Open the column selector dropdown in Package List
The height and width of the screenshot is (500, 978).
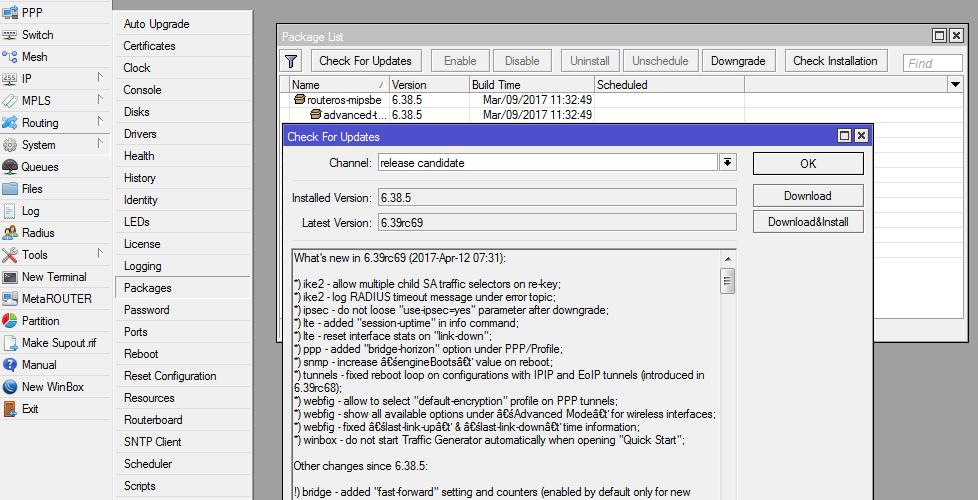click(955, 84)
